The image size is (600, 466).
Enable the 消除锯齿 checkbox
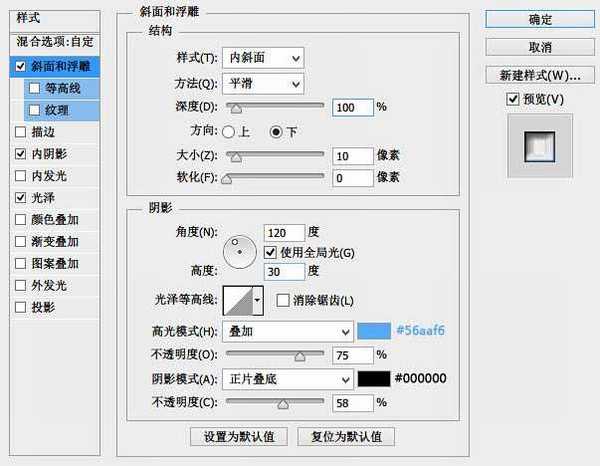(x=282, y=300)
